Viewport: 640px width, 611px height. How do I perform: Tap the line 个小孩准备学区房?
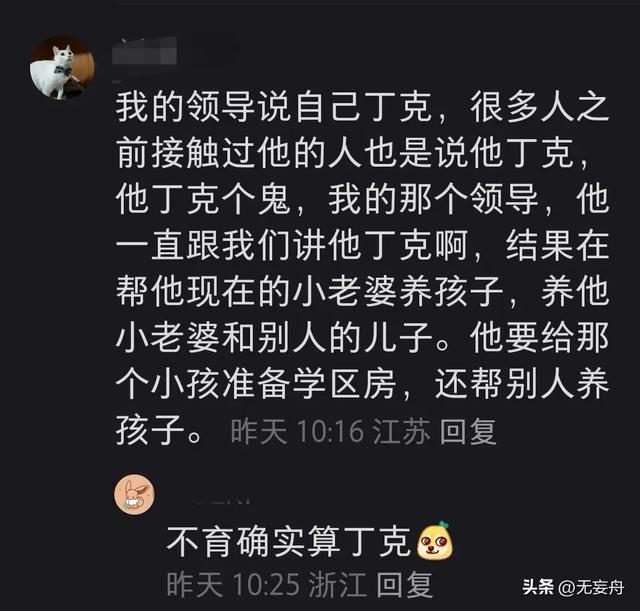tap(256, 384)
